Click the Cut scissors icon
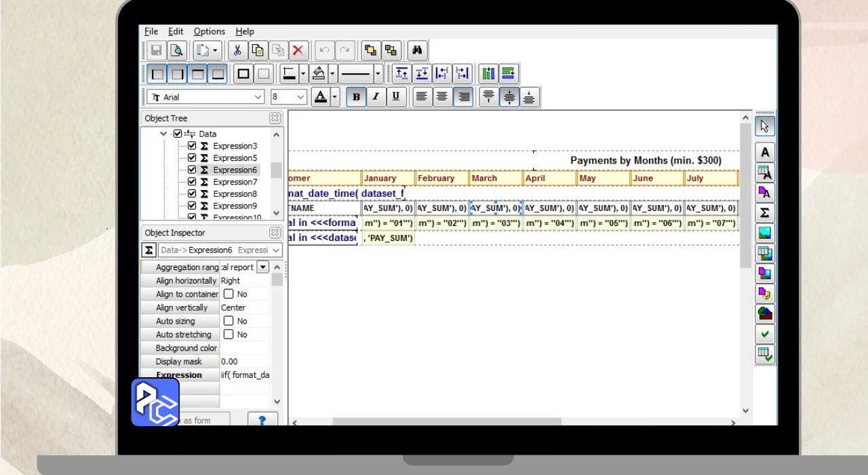This screenshot has width=868, height=475. (x=237, y=50)
